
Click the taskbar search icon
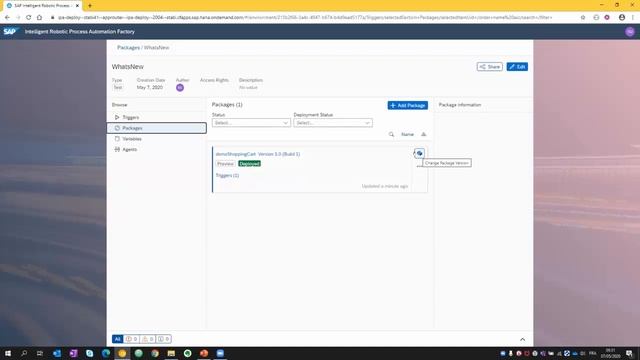point(24,353)
